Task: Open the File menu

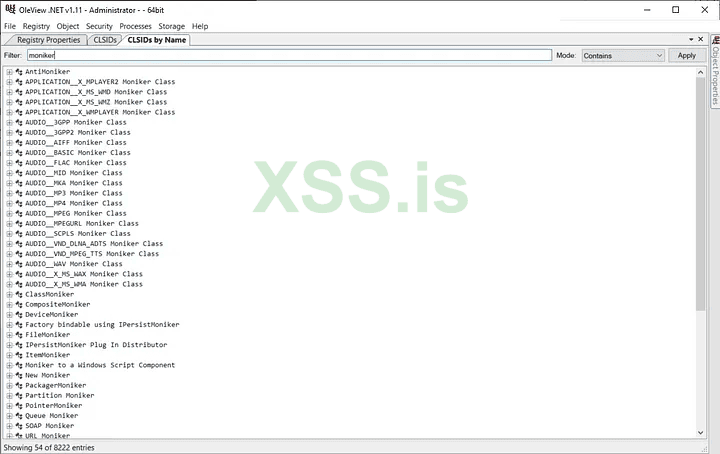Action: (x=10, y=26)
